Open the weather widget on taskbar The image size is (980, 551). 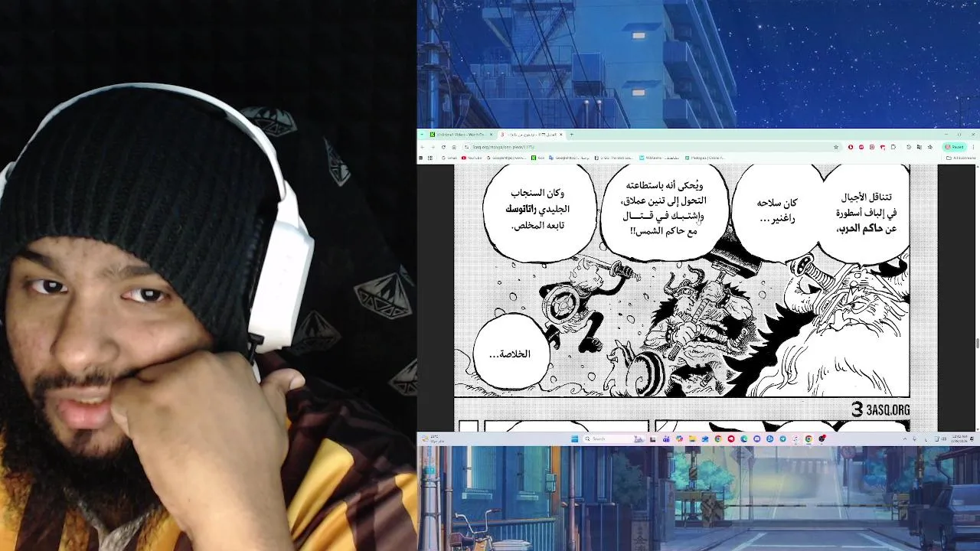(434, 439)
